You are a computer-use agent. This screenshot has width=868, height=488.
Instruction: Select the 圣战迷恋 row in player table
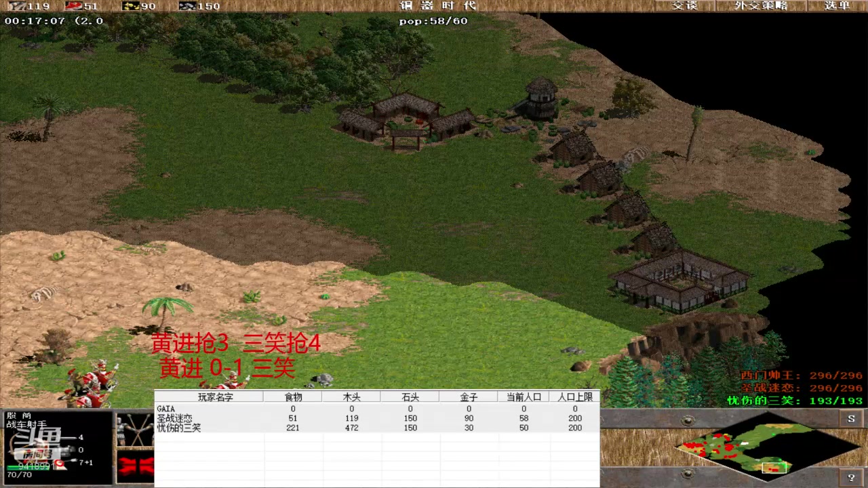coord(377,418)
